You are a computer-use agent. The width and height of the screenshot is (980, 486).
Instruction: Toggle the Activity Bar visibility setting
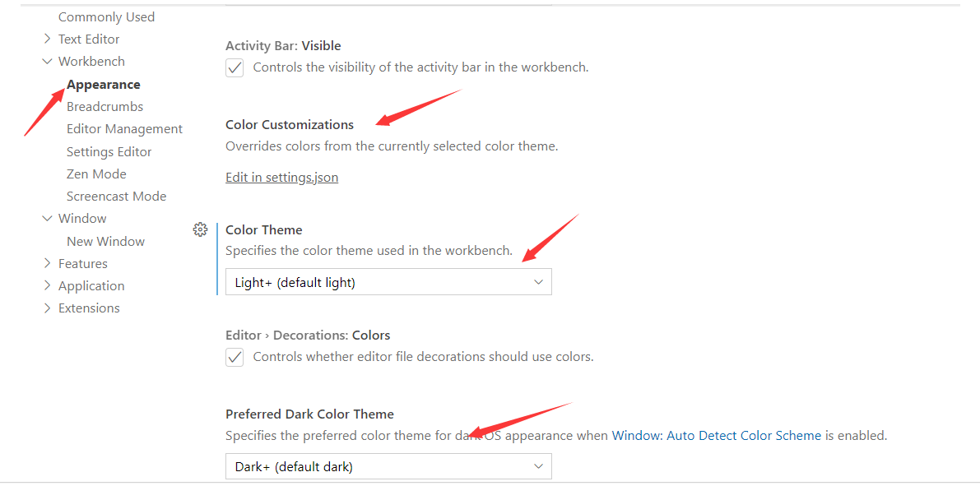click(235, 67)
